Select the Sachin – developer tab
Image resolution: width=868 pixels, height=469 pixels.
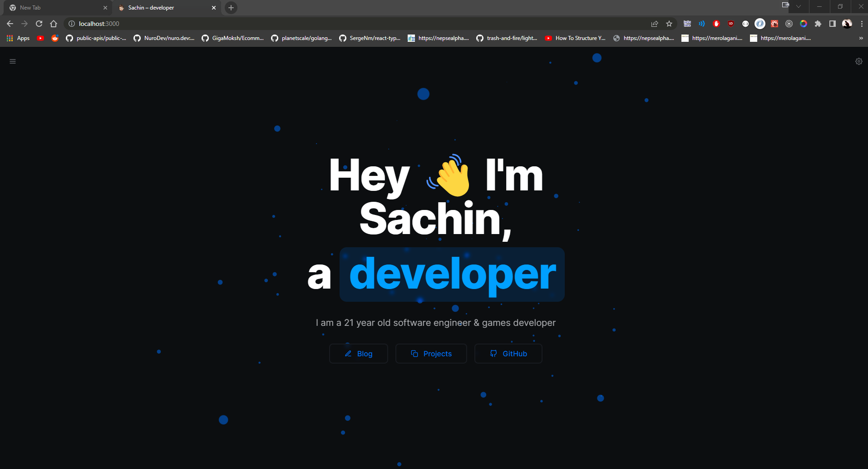[159, 8]
